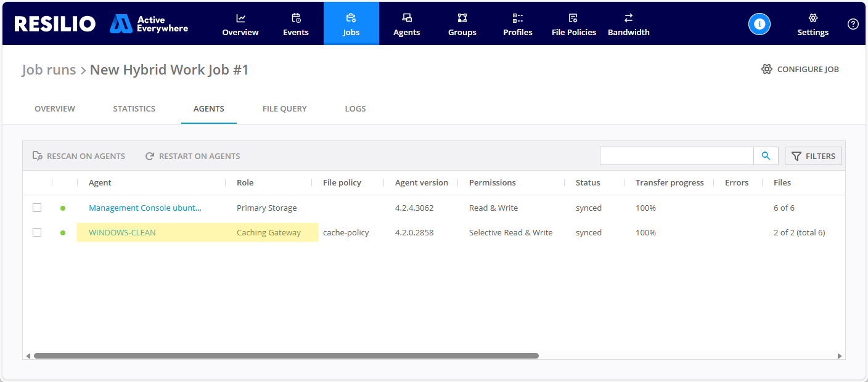Open the Overview chart icon in navbar
The image size is (868, 382).
point(240,18)
